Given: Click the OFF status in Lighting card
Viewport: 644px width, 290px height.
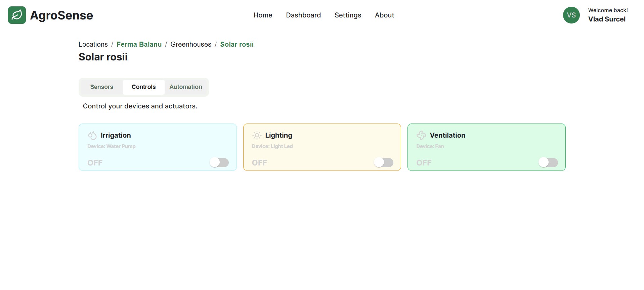Looking at the screenshot, I should point(259,163).
